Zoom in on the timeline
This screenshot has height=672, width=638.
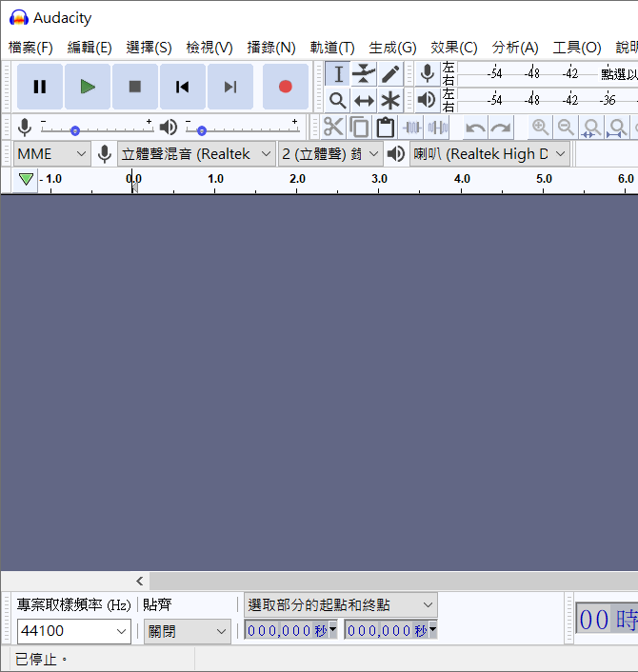coord(540,128)
